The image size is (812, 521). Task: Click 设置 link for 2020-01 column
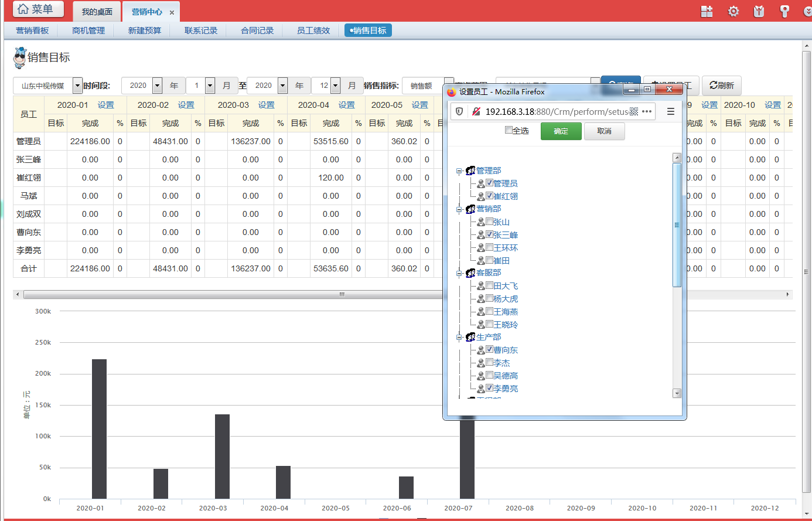coord(106,105)
